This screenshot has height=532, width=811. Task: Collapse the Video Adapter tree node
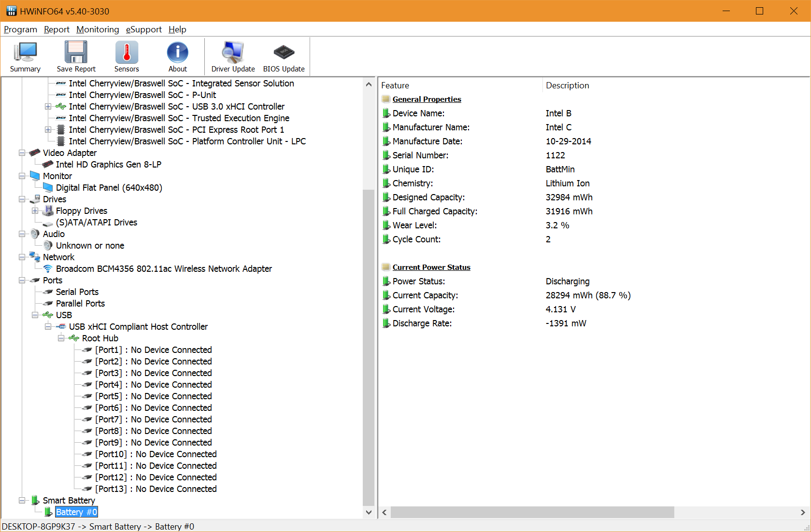pyautogui.click(x=22, y=153)
